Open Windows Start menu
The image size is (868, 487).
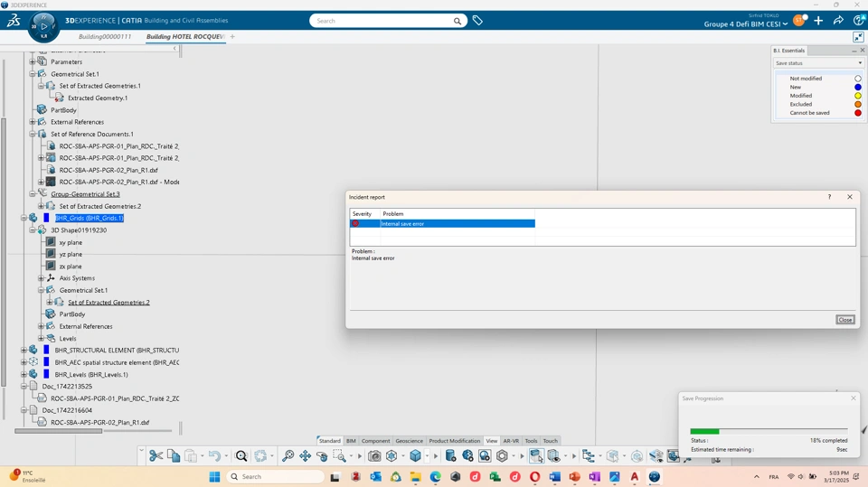(x=215, y=476)
